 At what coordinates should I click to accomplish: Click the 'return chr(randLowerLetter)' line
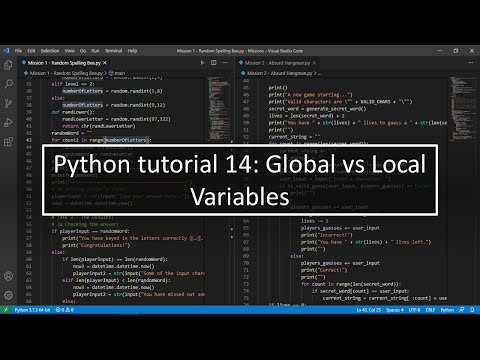point(99,126)
